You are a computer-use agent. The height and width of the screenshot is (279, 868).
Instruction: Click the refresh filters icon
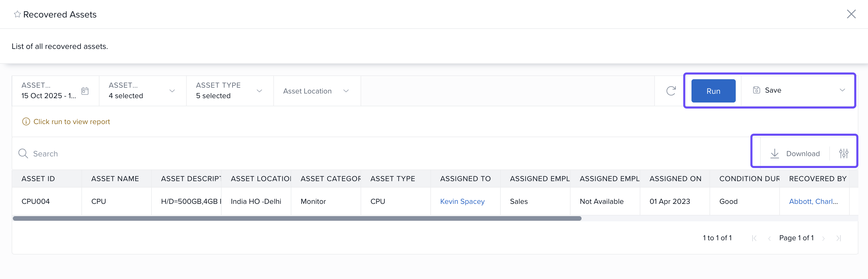click(671, 91)
